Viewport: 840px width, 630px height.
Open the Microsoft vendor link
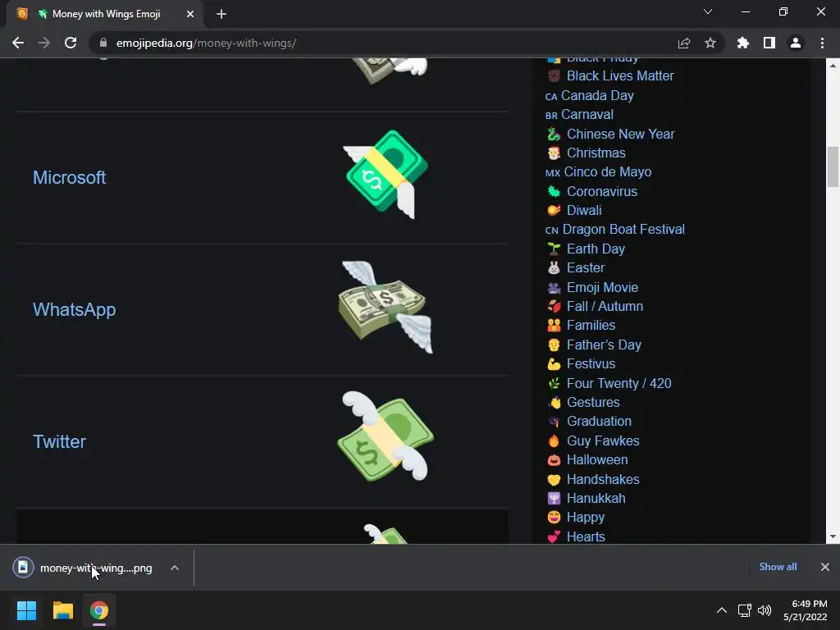pyautogui.click(x=69, y=177)
